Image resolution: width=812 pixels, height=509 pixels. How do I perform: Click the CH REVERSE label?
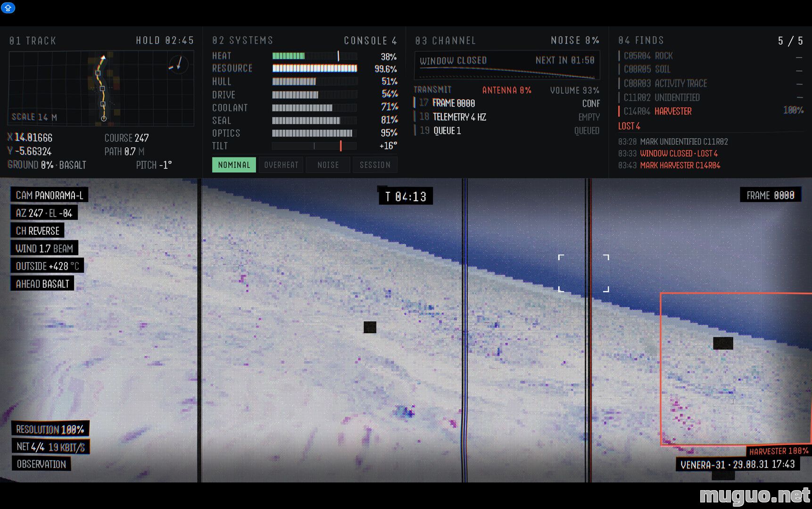tap(38, 231)
